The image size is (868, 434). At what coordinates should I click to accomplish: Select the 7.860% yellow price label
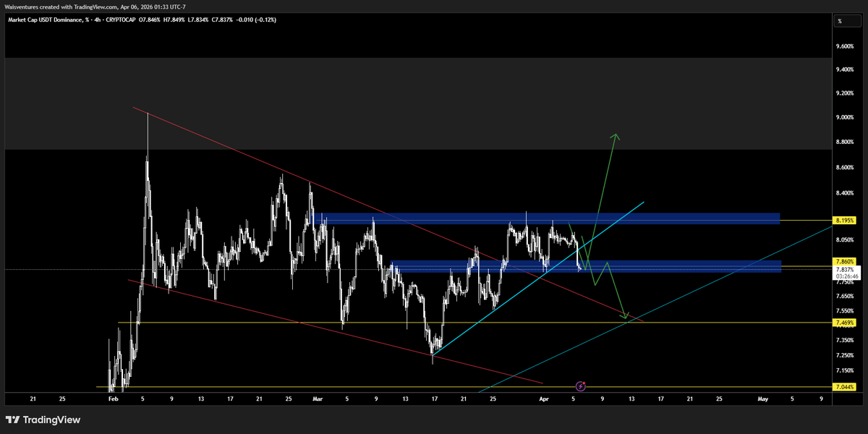click(844, 261)
